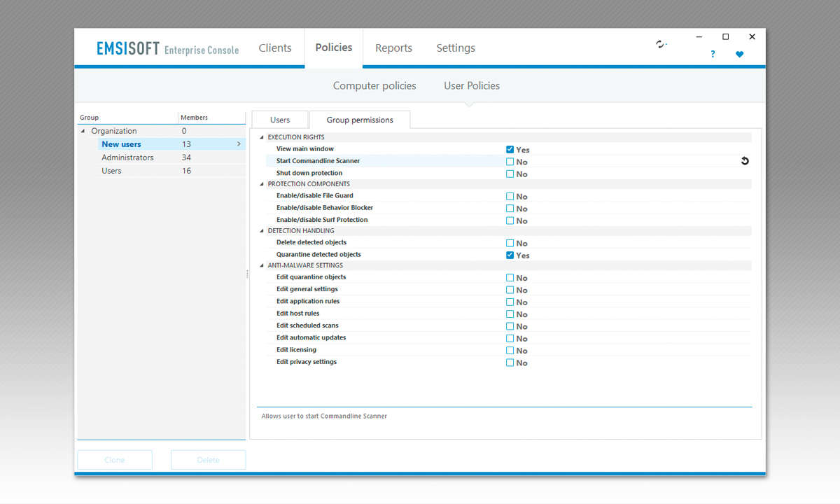Viewport: 840px width, 504px height.
Task: Check Edit general settings box
Action: [x=510, y=289]
